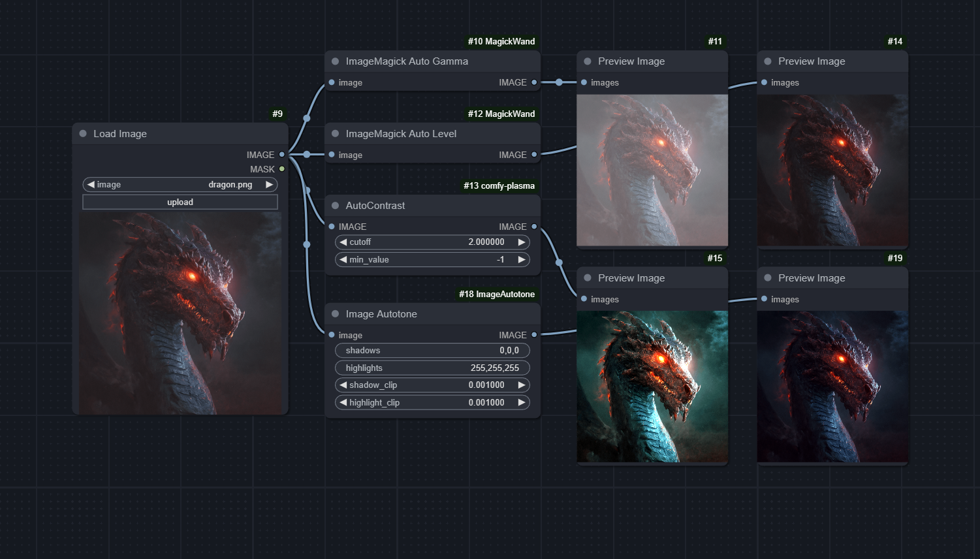Click the upload button in Load Image
The height and width of the screenshot is (559, 980).
[180, 202]
